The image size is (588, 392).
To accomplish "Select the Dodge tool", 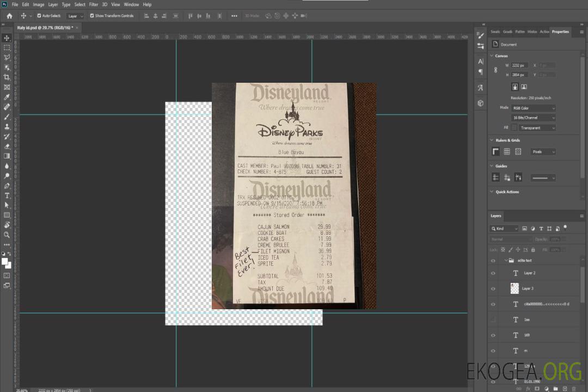I will pyautogui.click(x=7, y=175).
